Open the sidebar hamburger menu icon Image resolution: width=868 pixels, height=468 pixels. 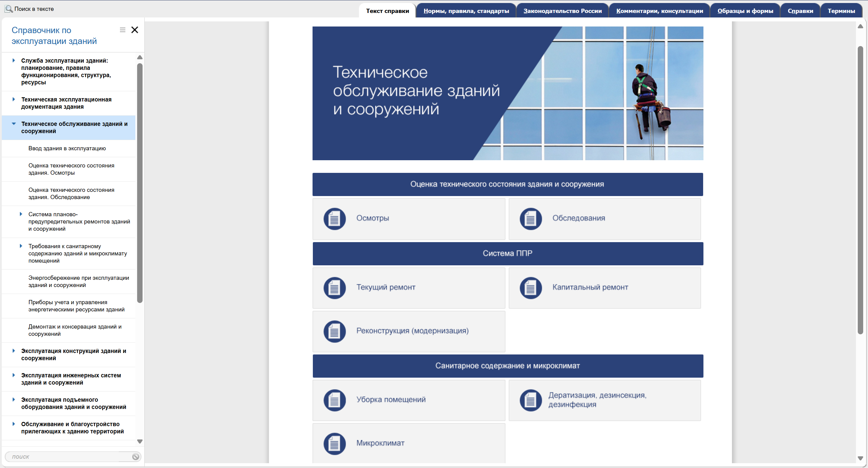(123, 30)
